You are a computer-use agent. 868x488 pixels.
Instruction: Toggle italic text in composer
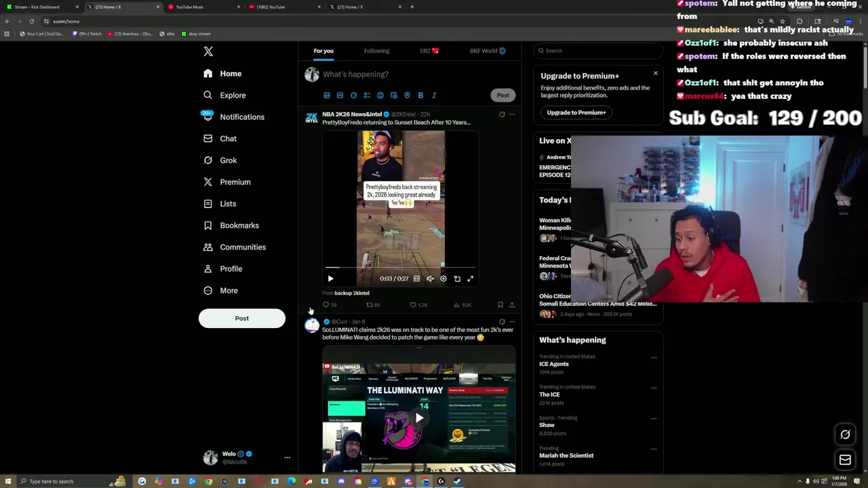point(434,96)
